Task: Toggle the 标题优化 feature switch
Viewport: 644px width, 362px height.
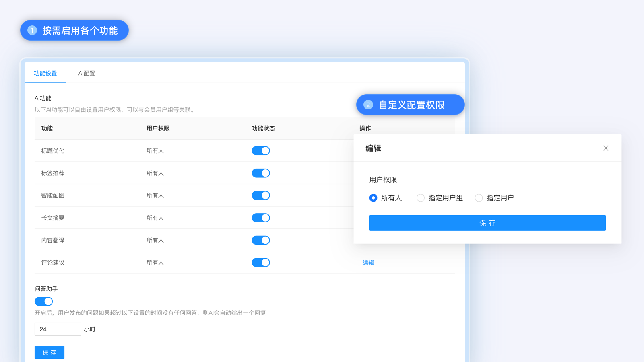Action: click(x=261, y=151)
